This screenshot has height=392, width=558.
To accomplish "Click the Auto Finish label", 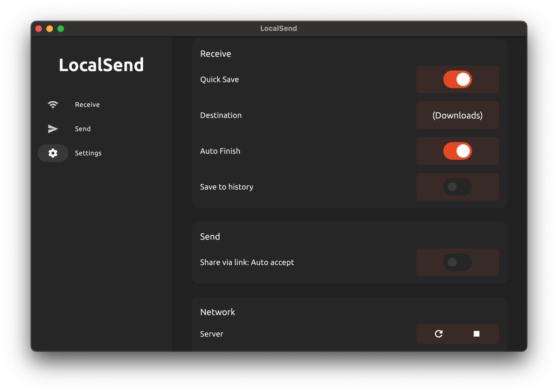I will click(x=220, y=151).
